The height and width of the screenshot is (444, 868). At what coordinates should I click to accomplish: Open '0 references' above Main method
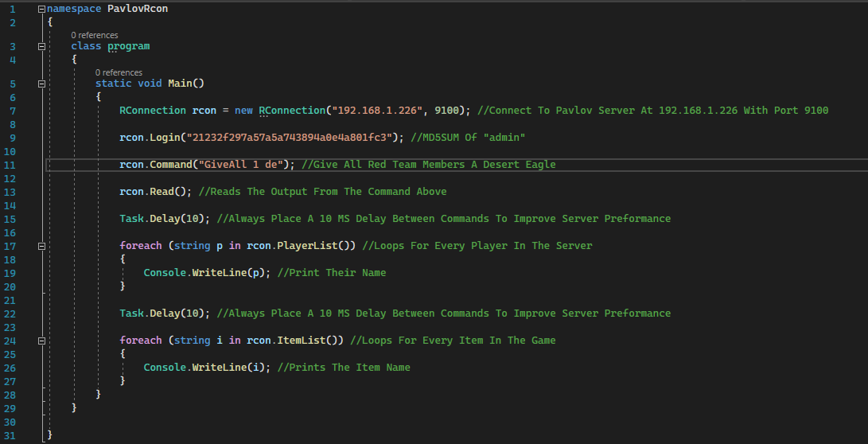click(119, 72)
